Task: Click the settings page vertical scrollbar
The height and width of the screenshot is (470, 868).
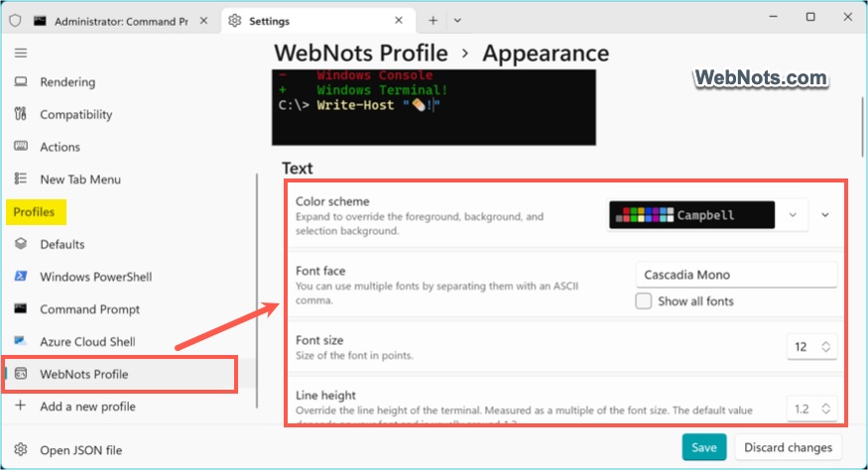Action: pyautogui.click(x=862, y=127)
